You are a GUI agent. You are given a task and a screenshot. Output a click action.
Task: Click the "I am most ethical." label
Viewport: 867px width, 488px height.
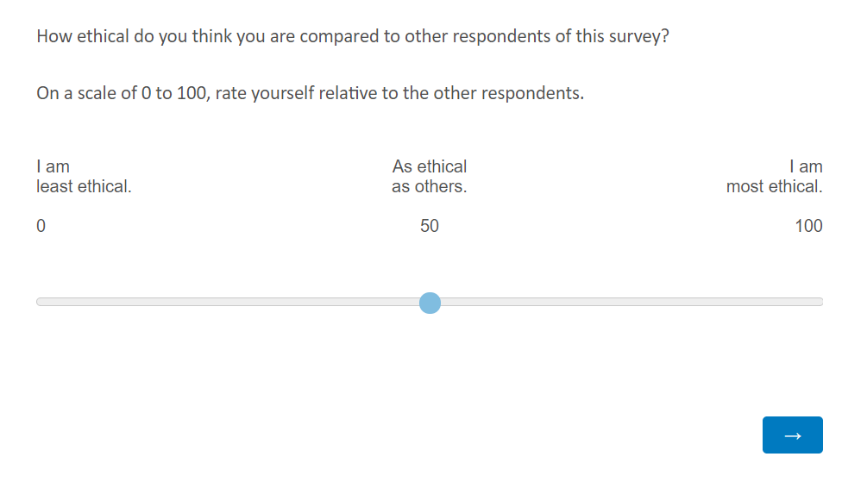pos(774,176)
